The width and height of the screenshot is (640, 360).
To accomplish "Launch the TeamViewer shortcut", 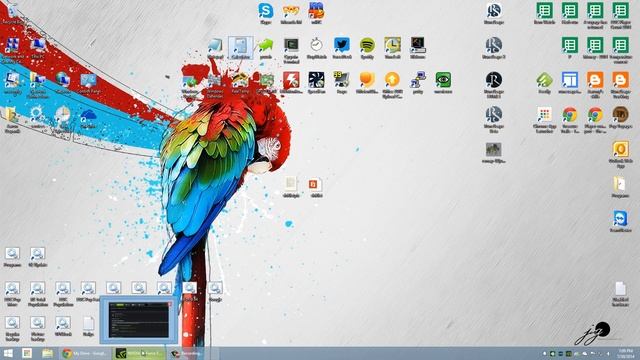I will 620,219.
